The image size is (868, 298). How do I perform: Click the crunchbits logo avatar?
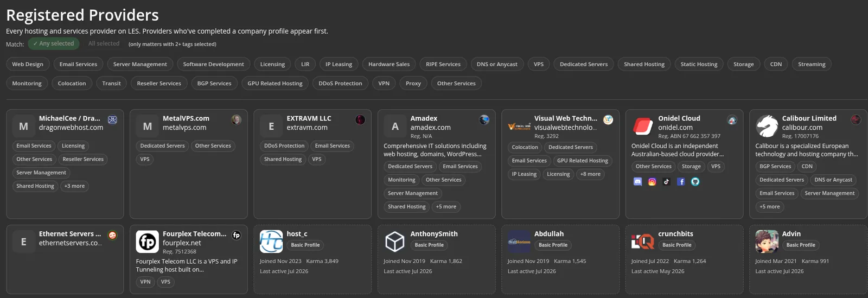pyautogui.click(x=643, y=242)
